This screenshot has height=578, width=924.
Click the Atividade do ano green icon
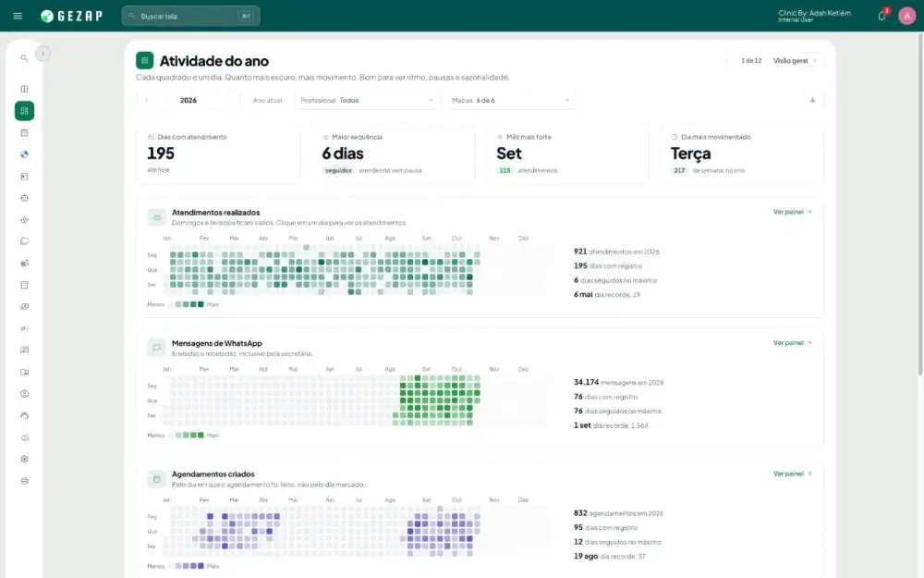pyautogui.click(x=144, y=60)
